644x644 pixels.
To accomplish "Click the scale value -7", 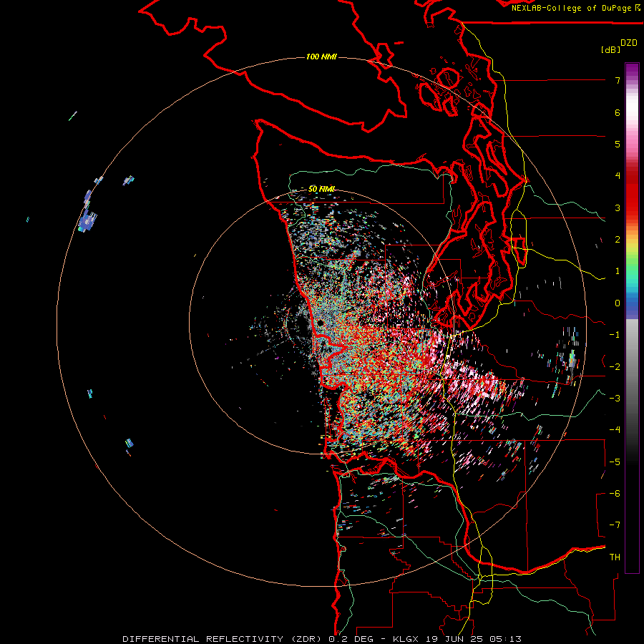I will [x=615, y=525].
